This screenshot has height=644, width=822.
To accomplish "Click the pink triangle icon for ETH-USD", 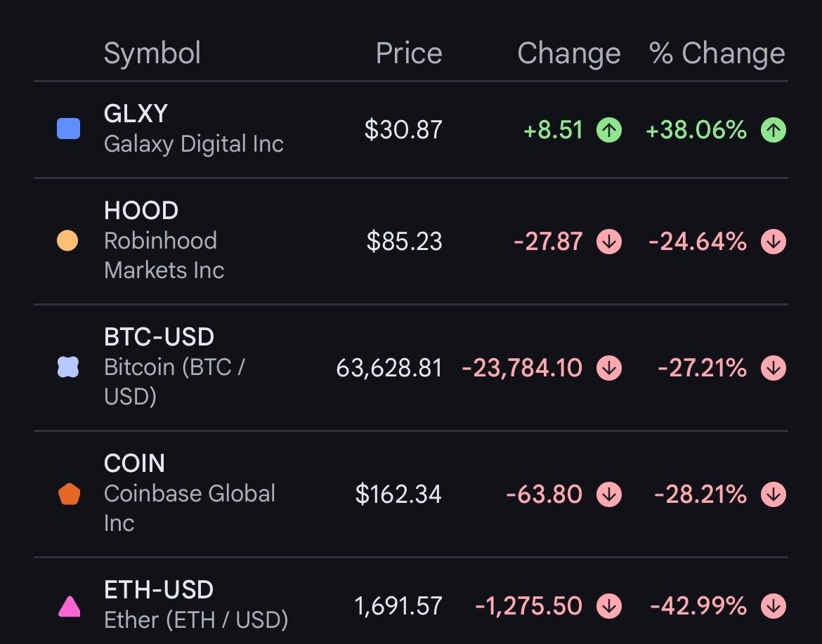I will coord(69,607).
